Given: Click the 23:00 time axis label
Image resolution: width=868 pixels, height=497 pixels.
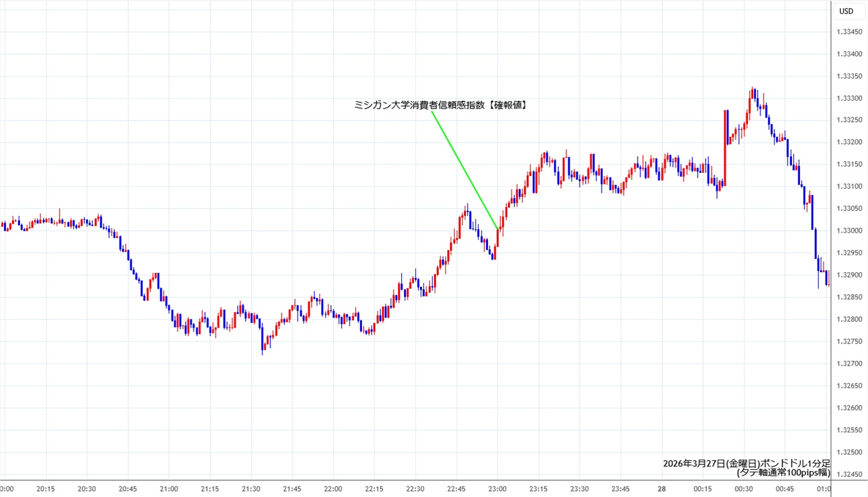Looking at the screenshot, I should 497,489.
